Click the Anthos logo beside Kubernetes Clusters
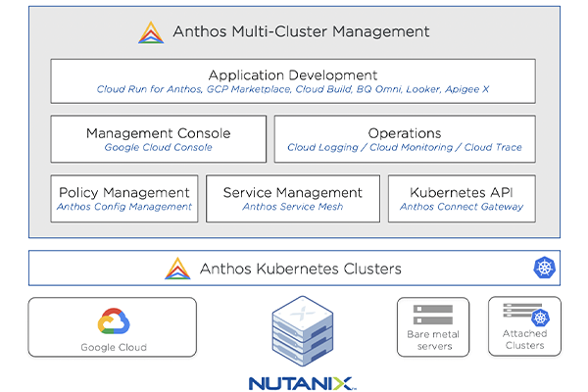This screenshot has width=588, height=392. [x=177, y=268]
